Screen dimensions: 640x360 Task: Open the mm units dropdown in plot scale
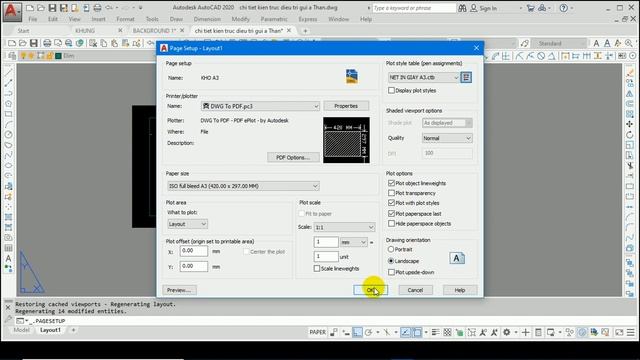354,242
